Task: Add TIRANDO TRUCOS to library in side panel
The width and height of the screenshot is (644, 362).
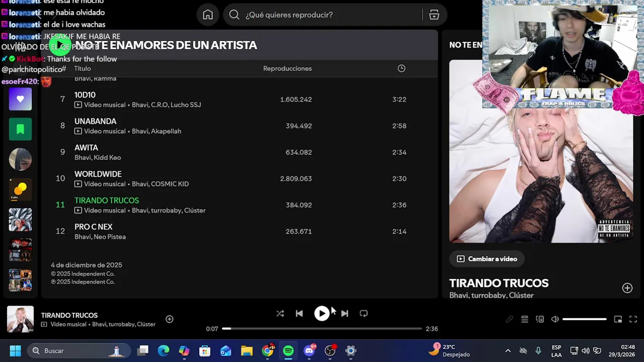Action: 627,288
